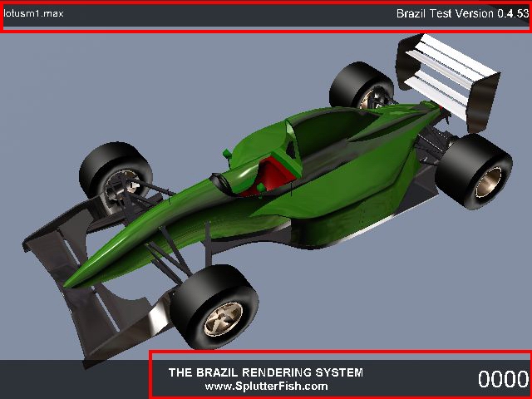Image resolution: width=532 pixels, height=399 pixels.
Task: Click the 0000 frame counter
Action: coord(504,379)
